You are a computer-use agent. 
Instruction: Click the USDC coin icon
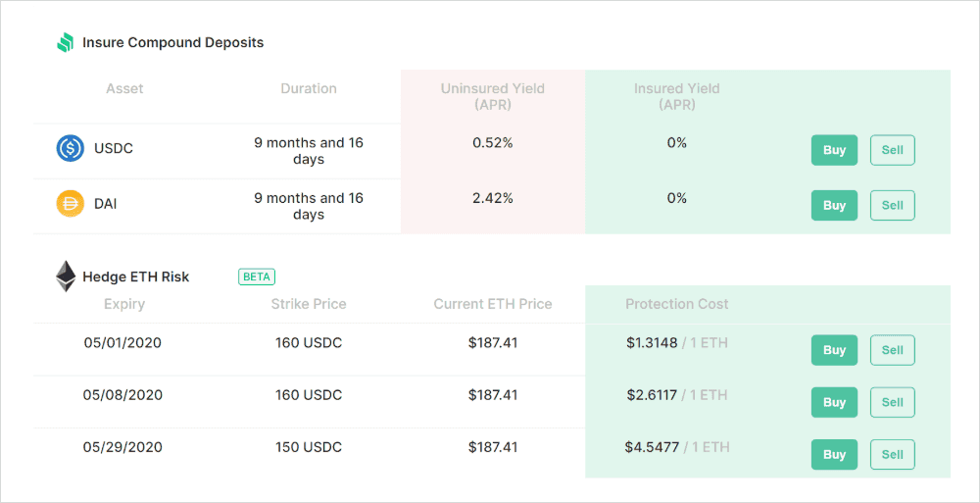(70, 148)
